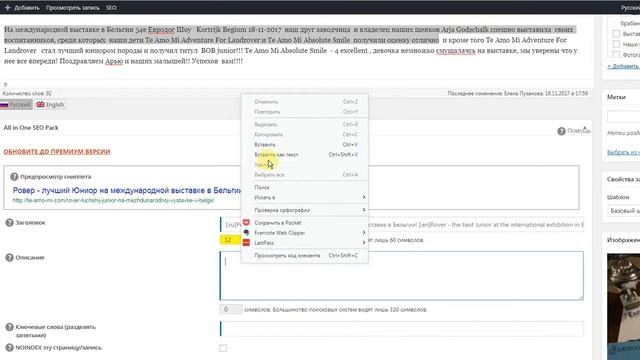Click the green te-amo-mi.com snippet URL
The width and height of the screenshot is (640, 360).
click(x=113, y=200)
